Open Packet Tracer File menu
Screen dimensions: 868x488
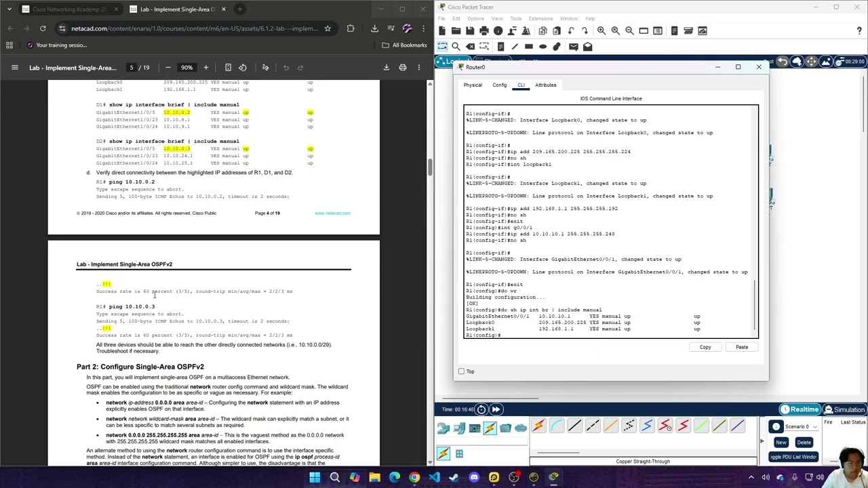tap(443, 18)
